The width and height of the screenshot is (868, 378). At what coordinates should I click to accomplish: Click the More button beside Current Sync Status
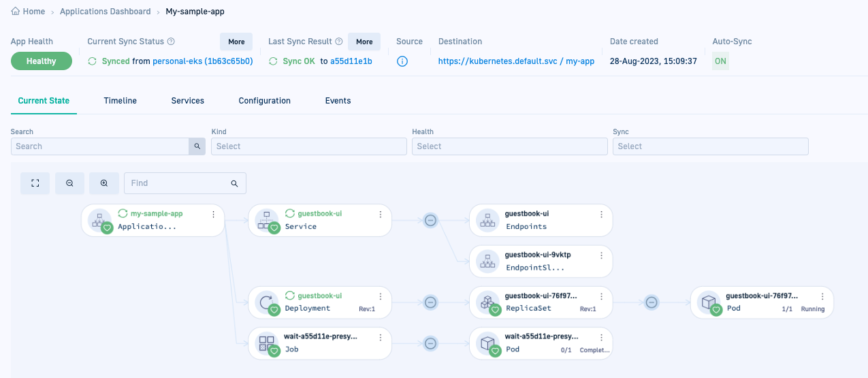(x=236, y=42)
